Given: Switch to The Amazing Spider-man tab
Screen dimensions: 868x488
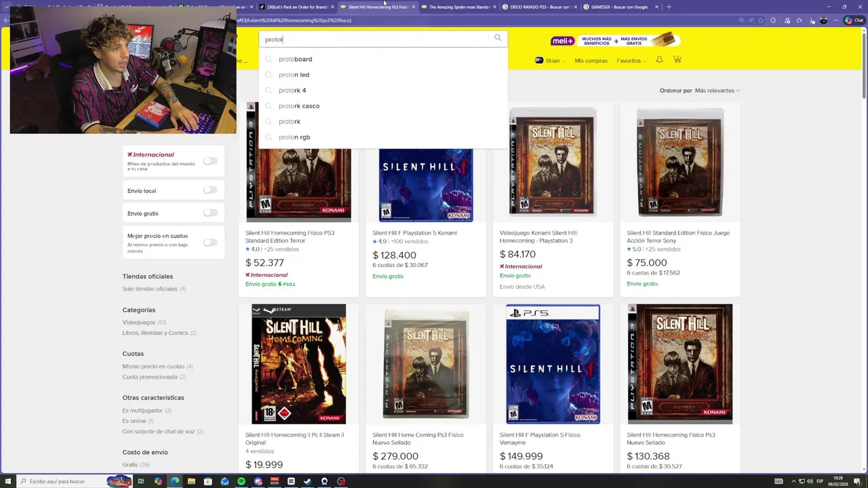Looking at the screenshot, I should tap(458, 7).
